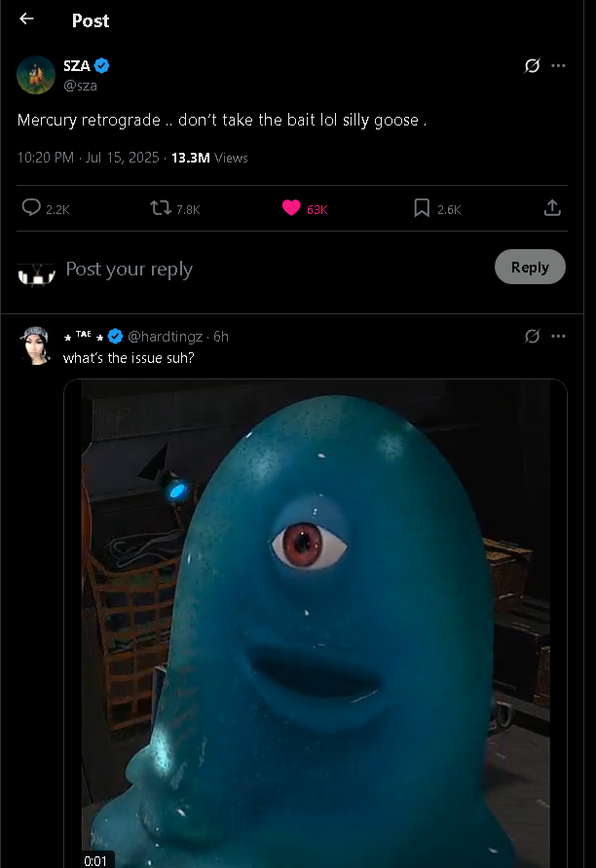The width and height of the screenshot is (596, 868).
Task: Click the repost icon showing 7.8K
Action: [160, 208]
